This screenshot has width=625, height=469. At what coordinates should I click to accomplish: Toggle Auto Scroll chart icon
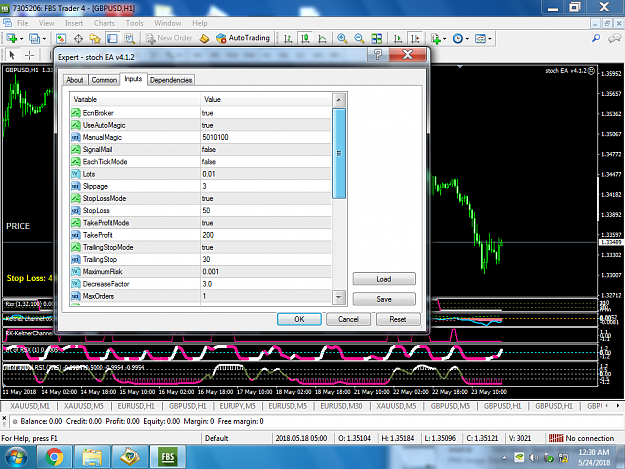(x=397, y=39)
